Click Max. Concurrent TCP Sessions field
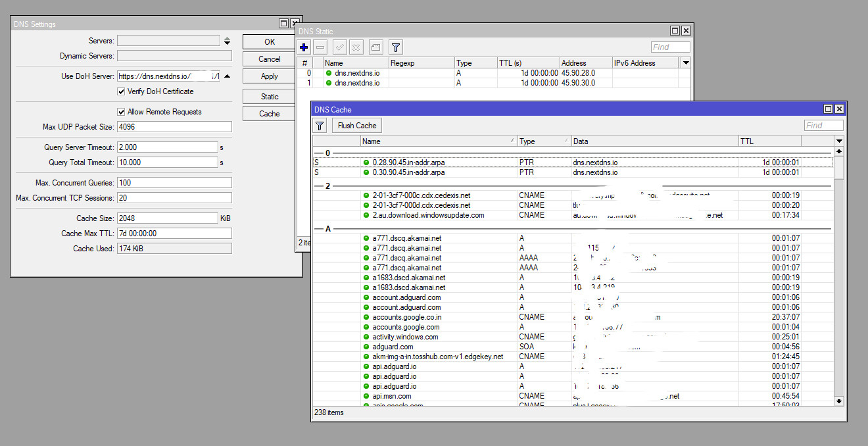Image resolution: width=868 pixels, height=446 pixels. (x=174, y=198)
